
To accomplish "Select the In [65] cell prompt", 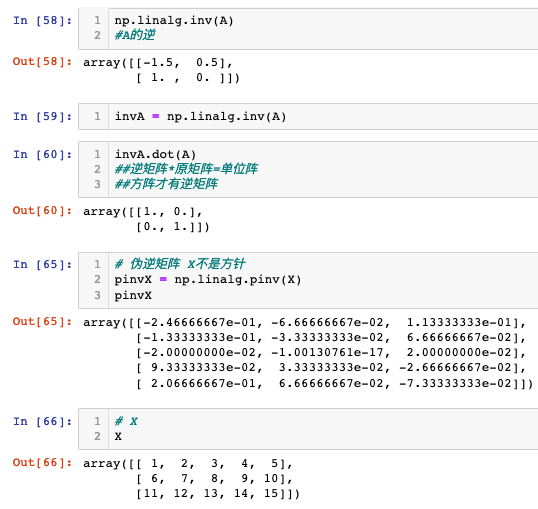I will (x=43, y=265).
